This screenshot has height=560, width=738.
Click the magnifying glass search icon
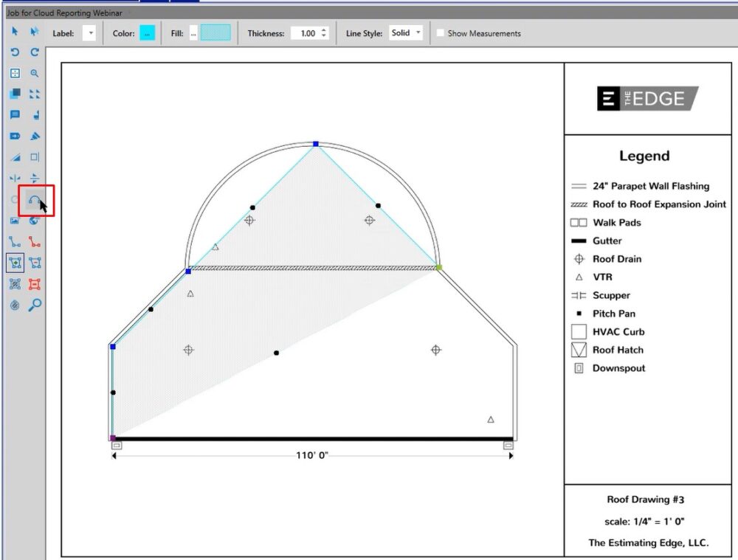coord(33,305)
